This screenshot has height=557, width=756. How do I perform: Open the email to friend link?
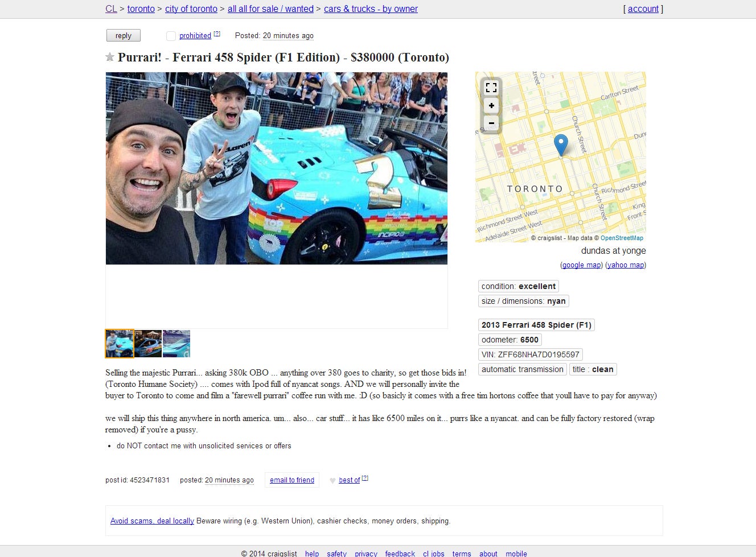pos(292,480)
